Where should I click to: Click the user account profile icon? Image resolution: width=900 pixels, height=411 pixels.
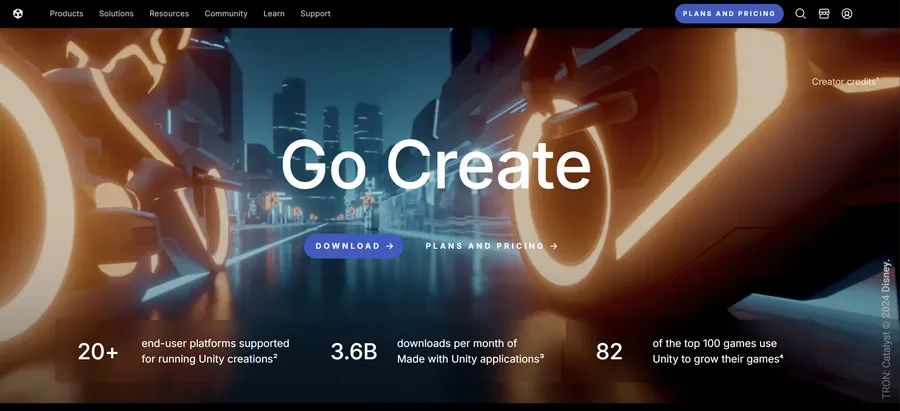coord(847,14)
